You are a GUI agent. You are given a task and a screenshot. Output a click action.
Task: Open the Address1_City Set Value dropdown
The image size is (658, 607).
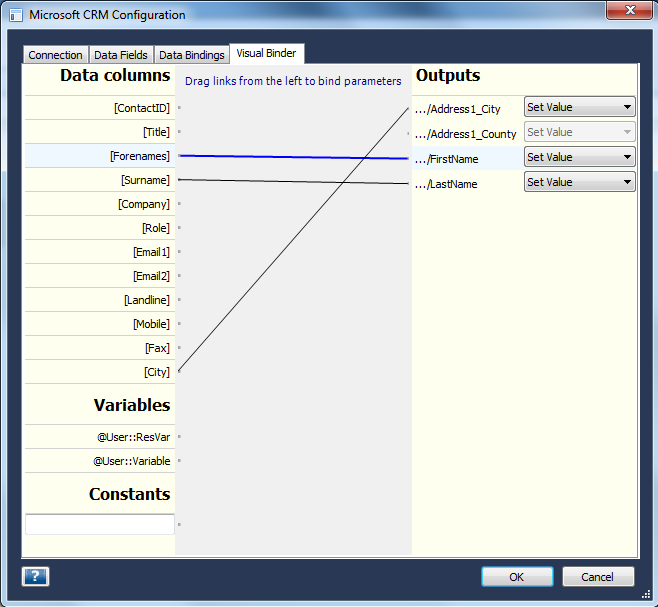click(x=580, y=107)
